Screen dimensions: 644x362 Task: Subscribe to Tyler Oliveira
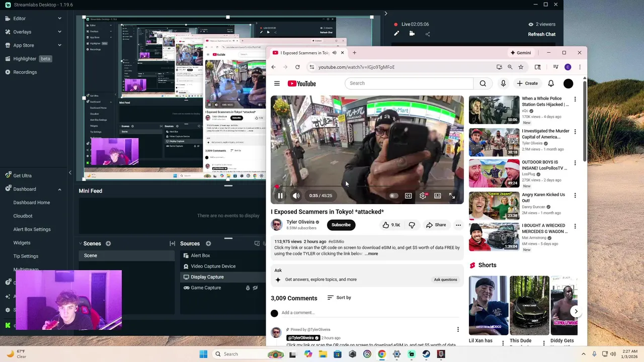tap(341, 225)
